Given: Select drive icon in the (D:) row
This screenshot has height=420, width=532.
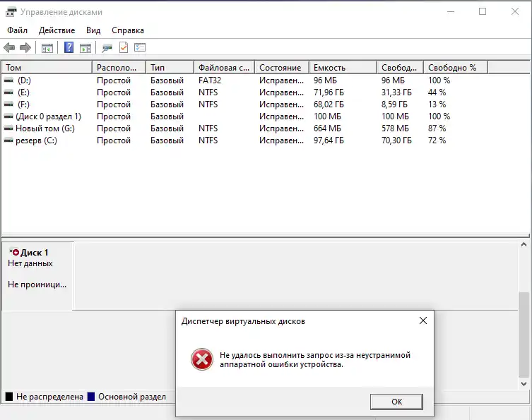Looking at the screenshot, I should pos(8,80).
